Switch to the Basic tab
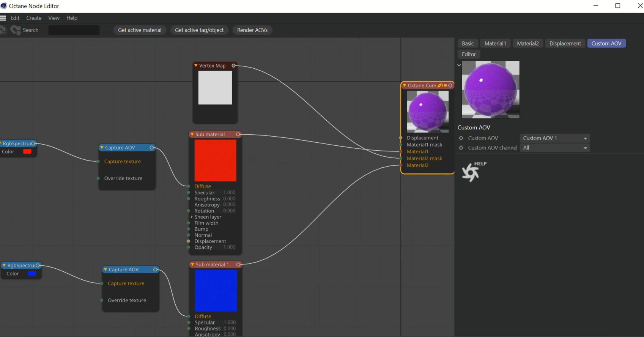 [468, 43]
